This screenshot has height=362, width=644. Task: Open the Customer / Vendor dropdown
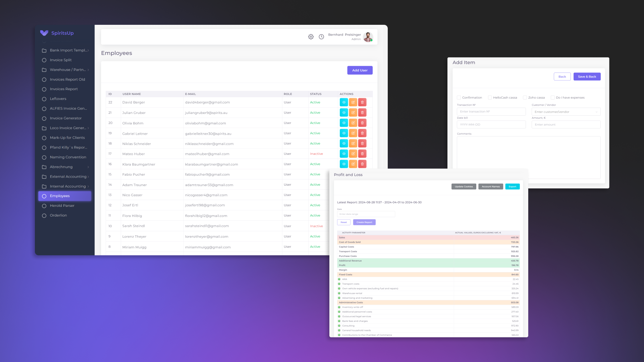[x=566, y=112]
